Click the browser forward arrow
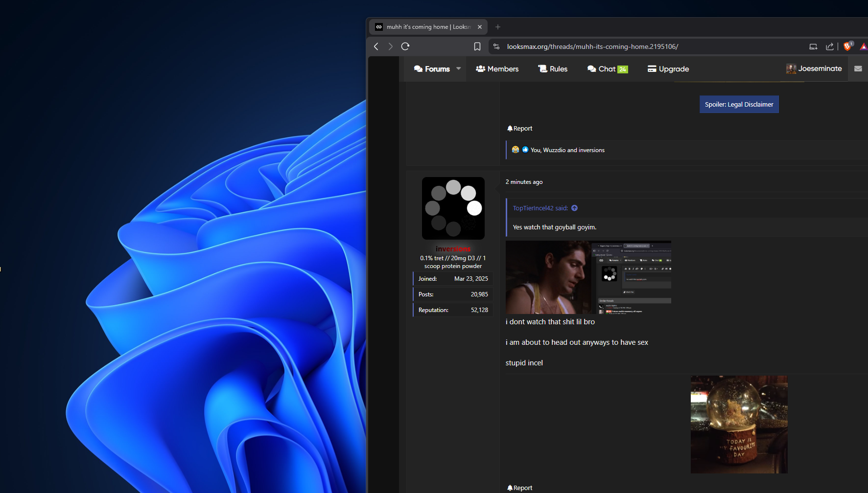This screenshot has height=493, width=868. (x=390, y=46)
